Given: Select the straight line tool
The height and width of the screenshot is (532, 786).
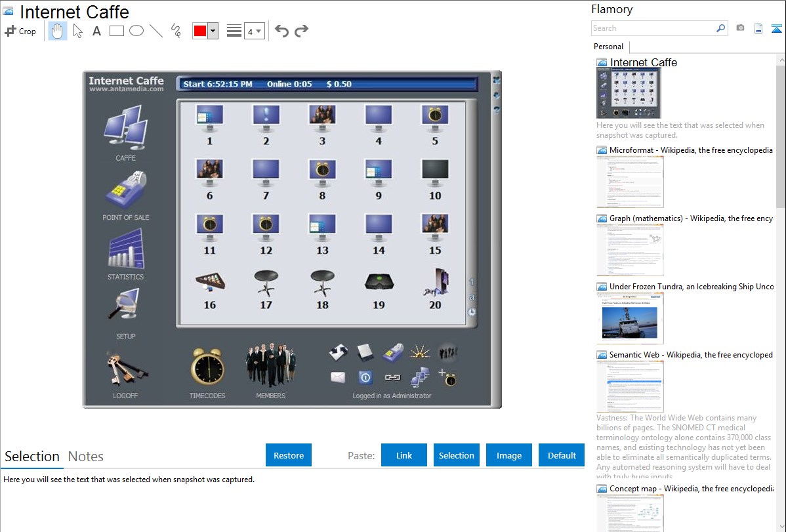Looking at the screenshot, I should [156, 31].
